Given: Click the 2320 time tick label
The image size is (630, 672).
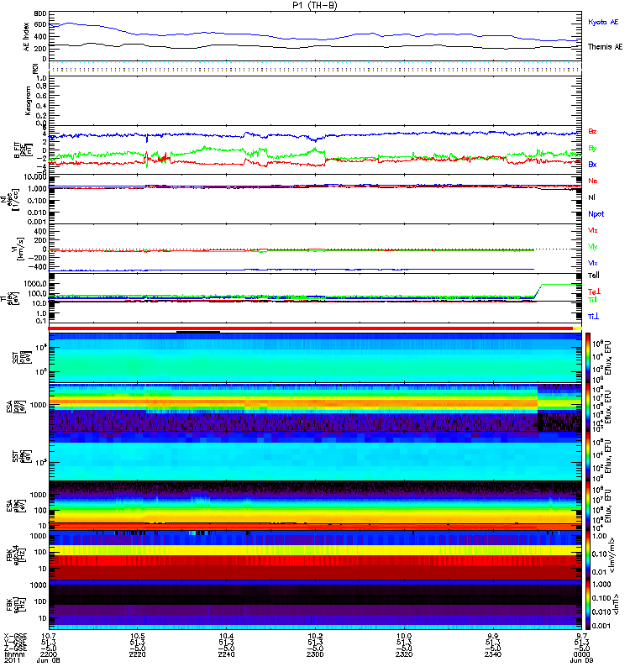Looking at the screenshot, I should 404,654.
